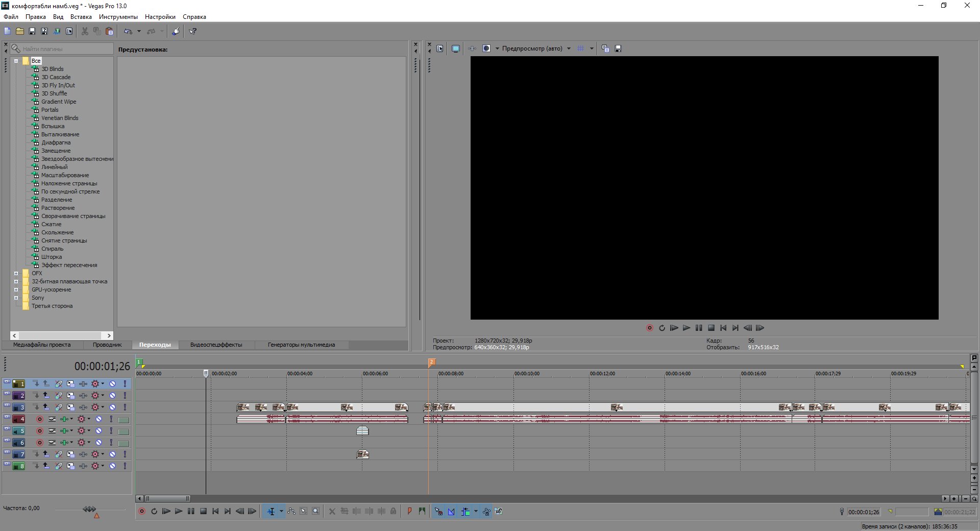Switch to the Видеоспецэффекты tab

pos(216,345)
